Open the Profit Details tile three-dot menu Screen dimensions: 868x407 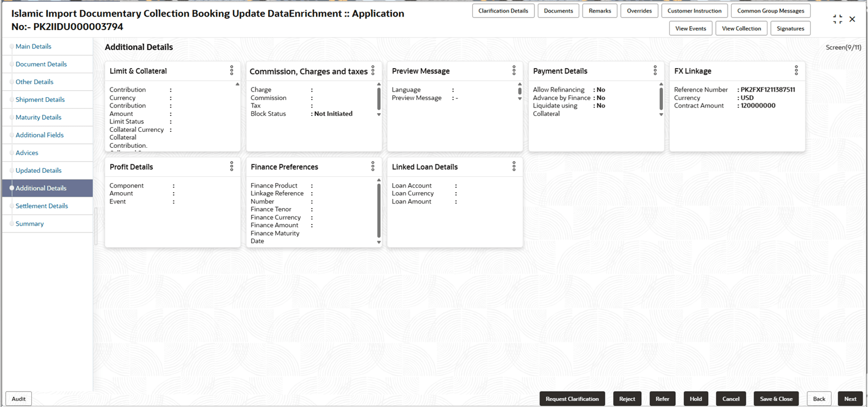pos(231,167)
